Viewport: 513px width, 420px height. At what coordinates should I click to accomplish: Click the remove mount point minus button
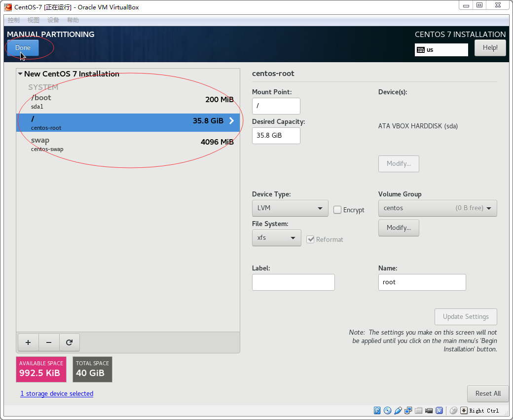click(x=48, y=343)
